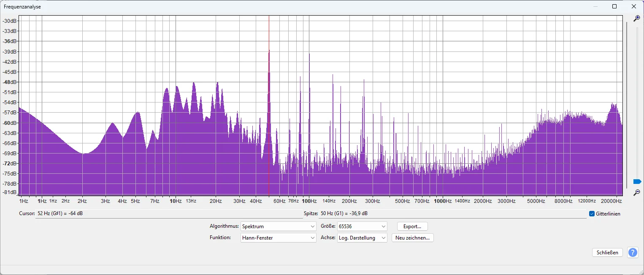Open the Größe dropdown showing 65536

(362, 226)
